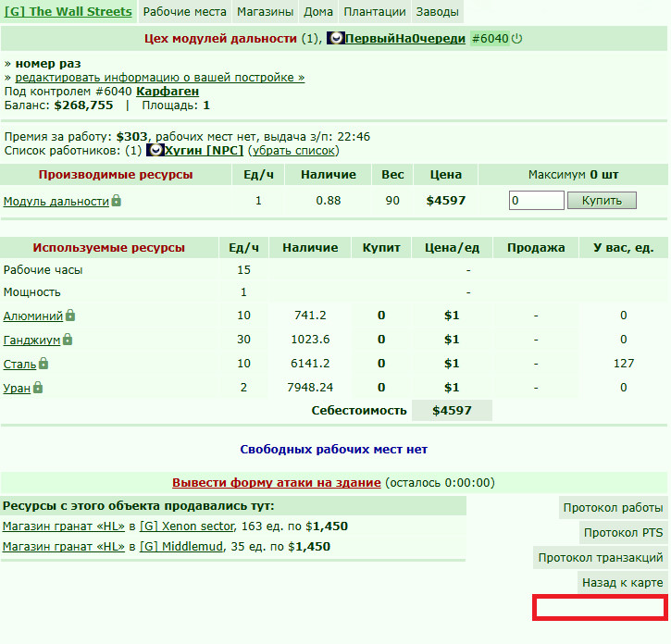
Task: Open the Сталь resource link
Action: [19, 365]
